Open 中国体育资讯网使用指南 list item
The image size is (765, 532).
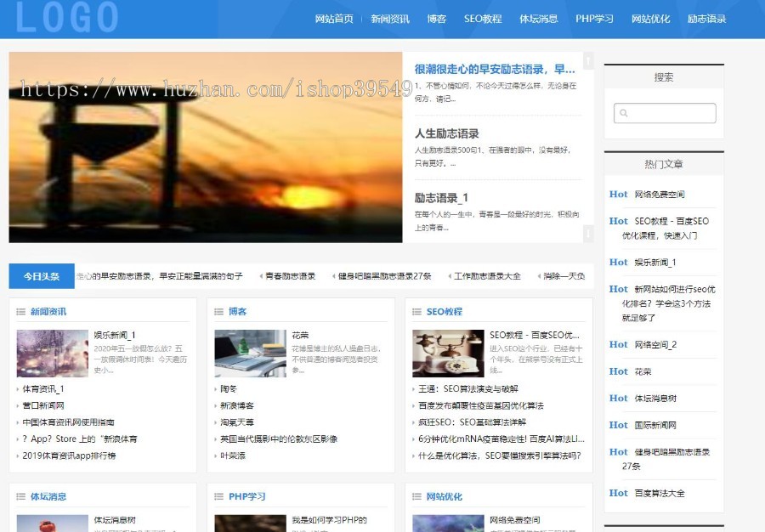click(68, 422)
